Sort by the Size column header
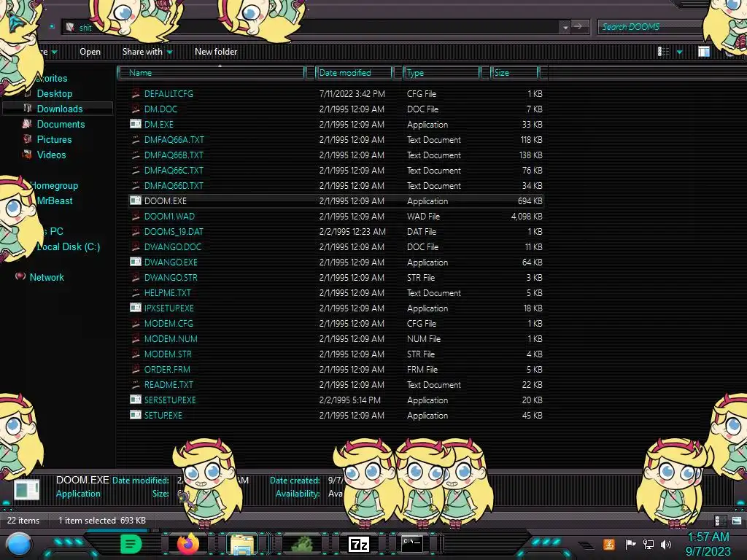Image resolution: width=747 pixels, height=560 pixels. (x=514, y=73)
